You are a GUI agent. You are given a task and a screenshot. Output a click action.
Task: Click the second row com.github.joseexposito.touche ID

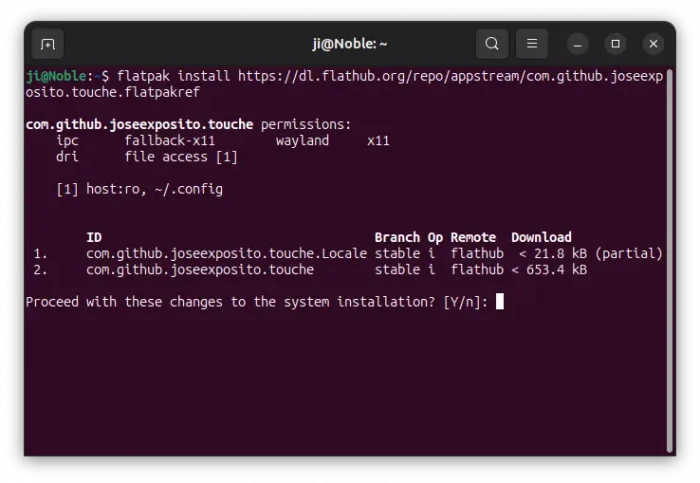(199, 269)
